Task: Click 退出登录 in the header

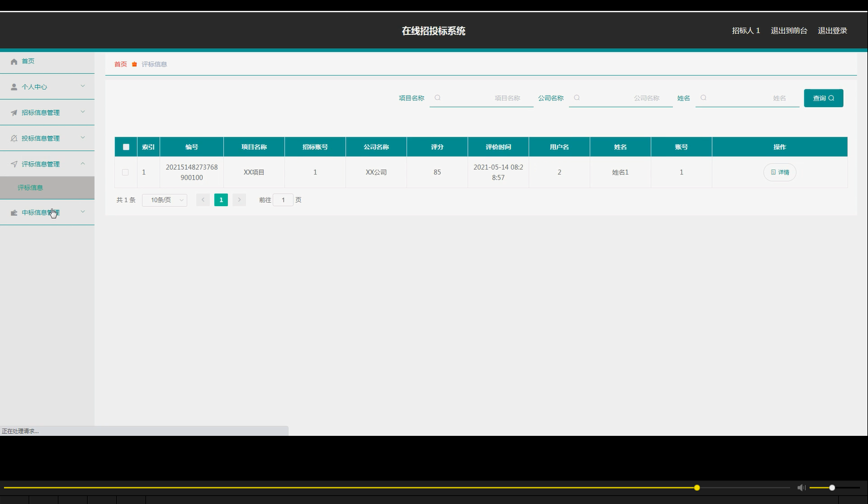Action: tap(833, 31)
